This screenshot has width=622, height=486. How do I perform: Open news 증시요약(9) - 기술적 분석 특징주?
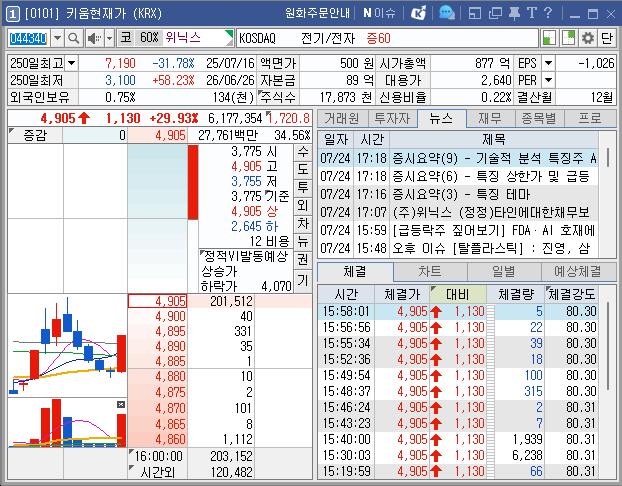(458, 159)
